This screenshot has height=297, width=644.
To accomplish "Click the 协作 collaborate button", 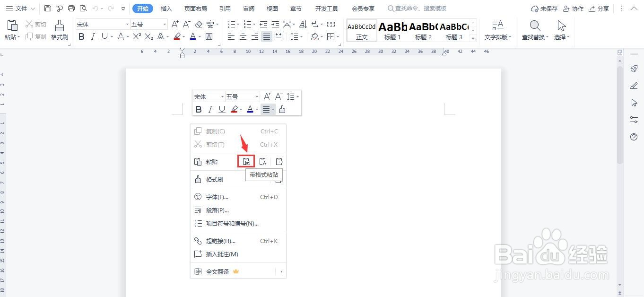I will click(573, 9).
